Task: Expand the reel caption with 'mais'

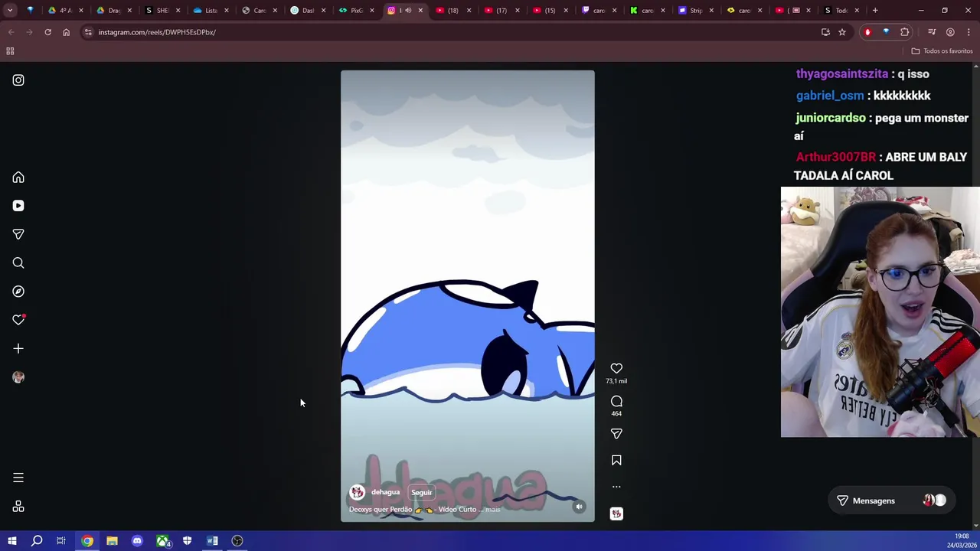Action: [492, 510]
